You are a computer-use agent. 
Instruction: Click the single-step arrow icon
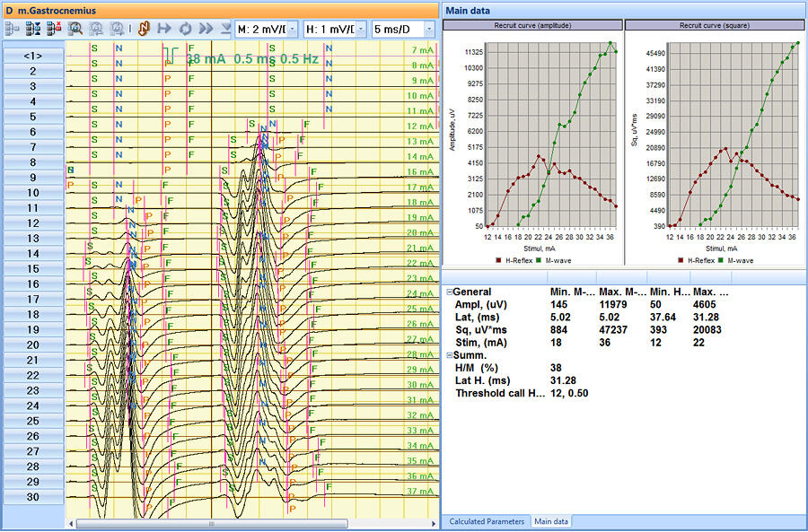click(164, 29)
